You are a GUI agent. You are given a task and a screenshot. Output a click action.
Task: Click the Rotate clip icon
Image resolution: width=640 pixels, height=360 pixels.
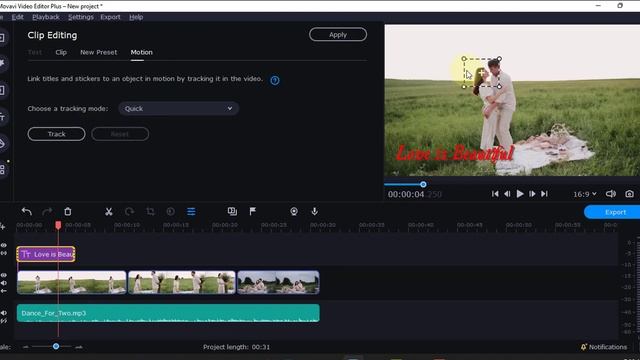pyautogui.click(x=129, y=211)
